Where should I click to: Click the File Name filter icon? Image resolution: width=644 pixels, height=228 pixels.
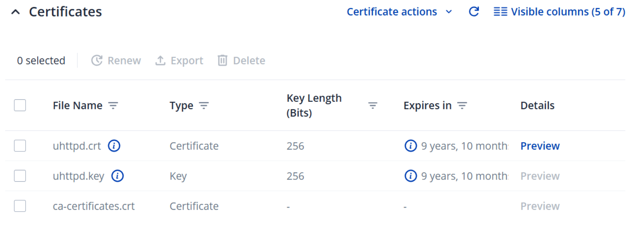tap(113, 105)
